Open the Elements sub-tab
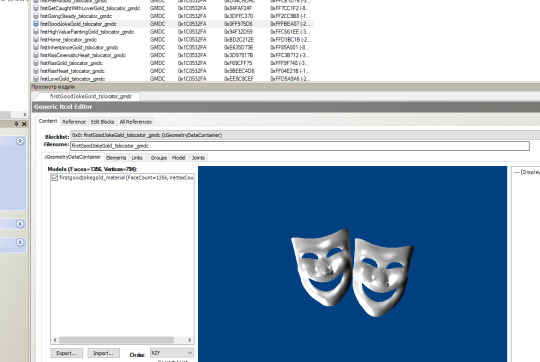Screen dimensions: 540x362 [116, 158]
